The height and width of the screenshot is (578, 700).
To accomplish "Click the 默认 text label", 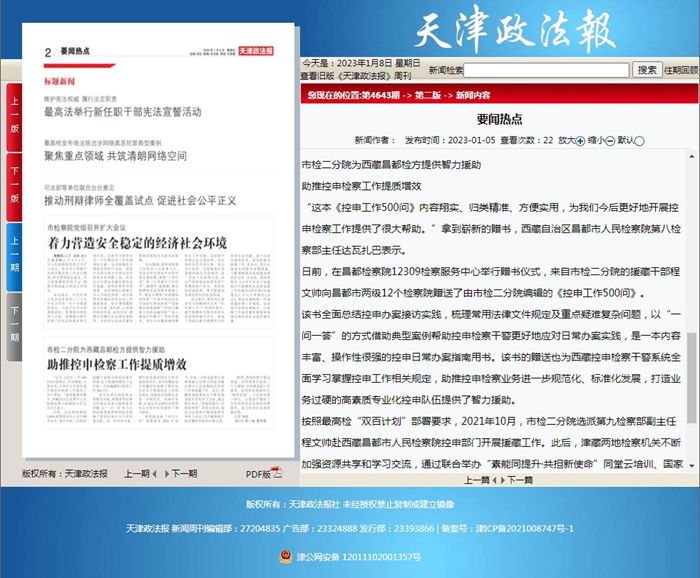I will click(626, 140).
